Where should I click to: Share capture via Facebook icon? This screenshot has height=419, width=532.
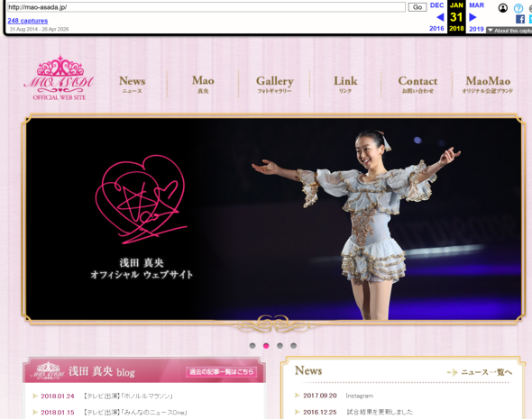pos(519,19)
